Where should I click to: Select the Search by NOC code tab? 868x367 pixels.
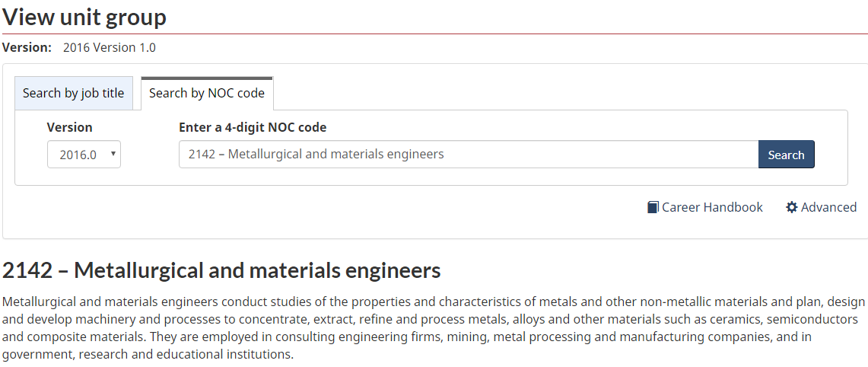207,93
